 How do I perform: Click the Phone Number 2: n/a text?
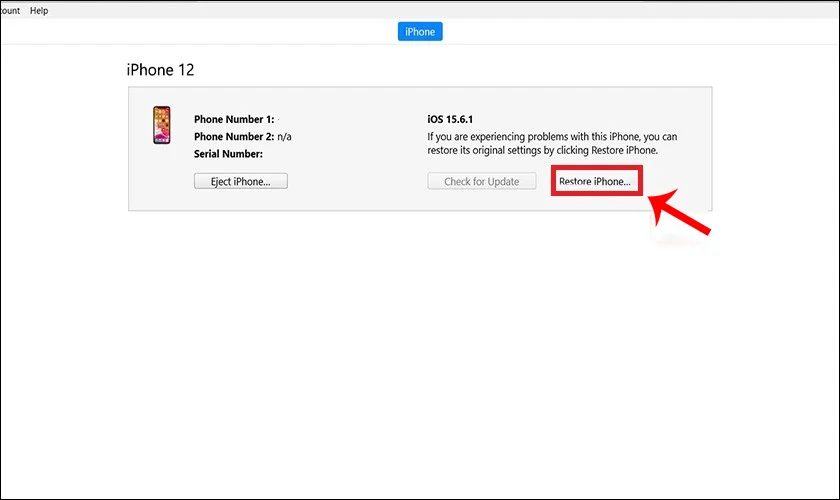[x=243, y=136]
